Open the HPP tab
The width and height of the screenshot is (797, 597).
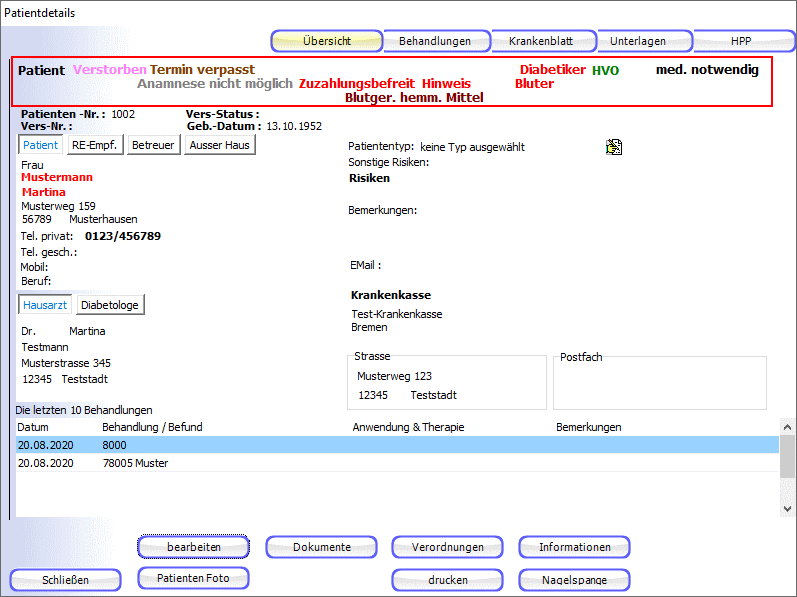740,41
